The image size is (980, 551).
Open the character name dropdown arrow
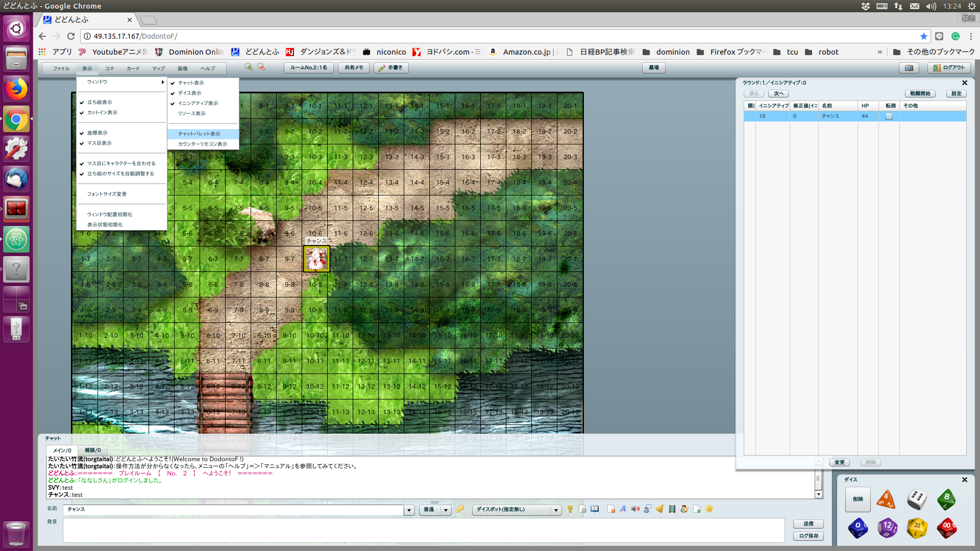409,510
